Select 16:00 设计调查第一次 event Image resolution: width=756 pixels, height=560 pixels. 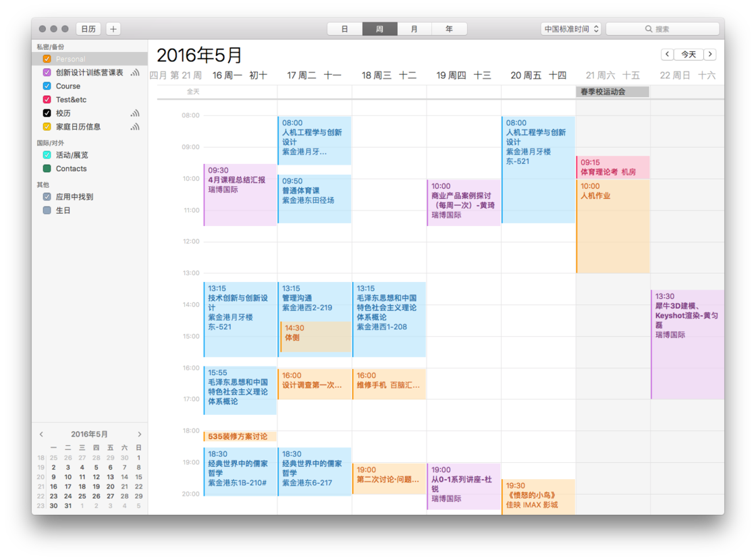315,384
